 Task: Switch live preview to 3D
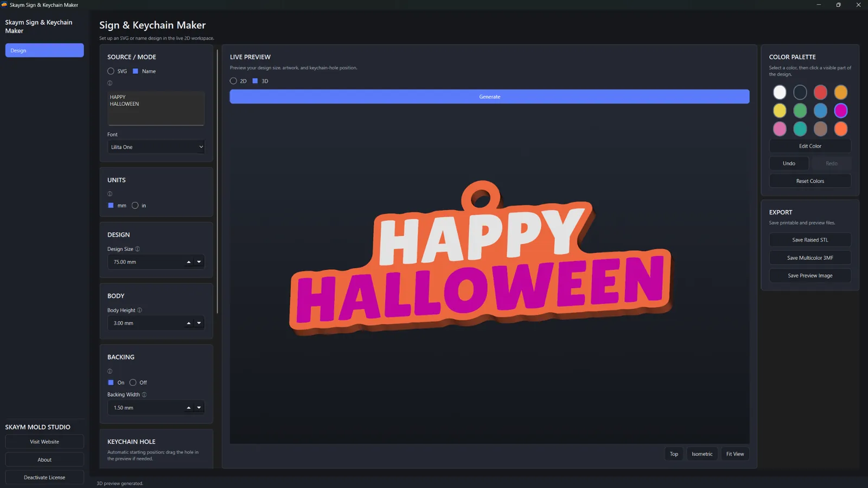coord(255,81)
